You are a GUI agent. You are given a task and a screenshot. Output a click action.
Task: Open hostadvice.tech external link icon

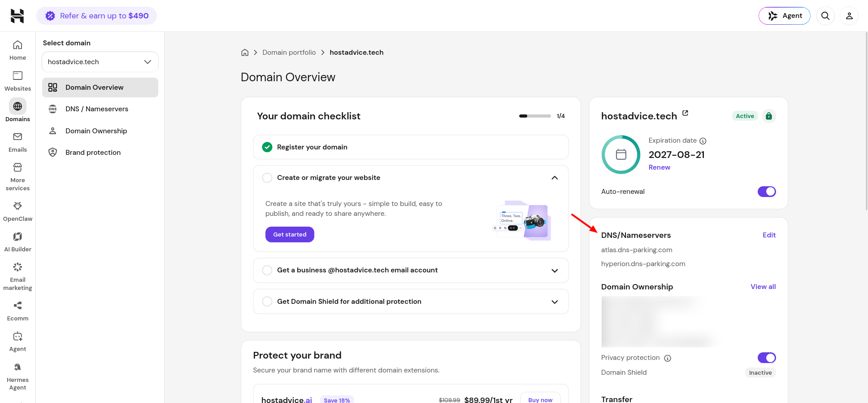tap(685, 113)
